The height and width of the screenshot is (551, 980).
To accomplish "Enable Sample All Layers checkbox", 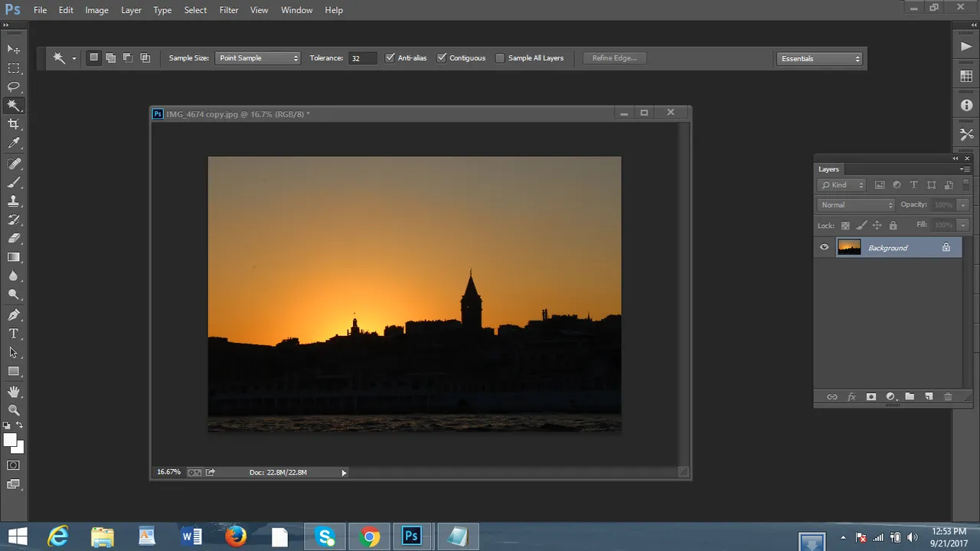I will (x=501, y=58).
